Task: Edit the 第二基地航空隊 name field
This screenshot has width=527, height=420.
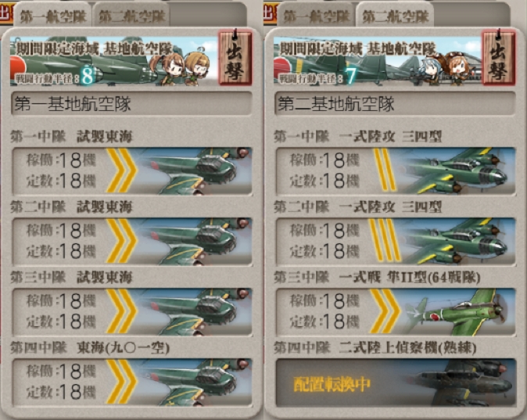Action: (x=395, y=104)
